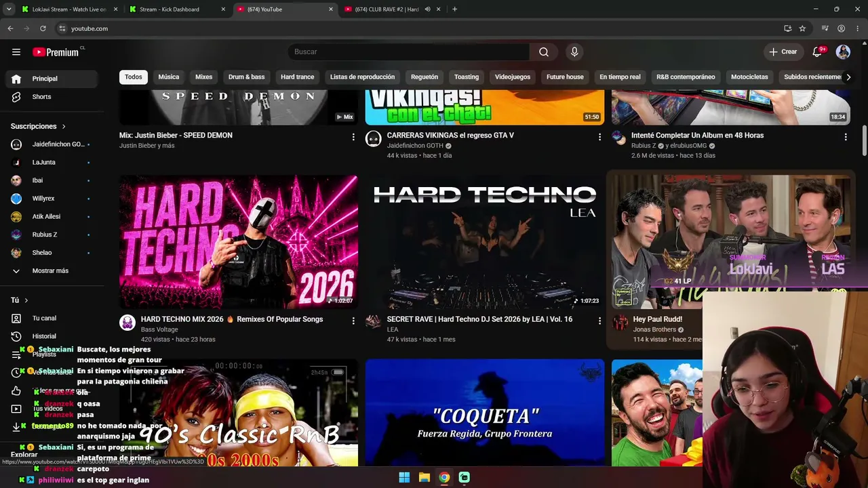Screen dimensions: 868x488
Task: Open options for HARD TECHNO MIX 2026
Action: click(x=353, y=321)
